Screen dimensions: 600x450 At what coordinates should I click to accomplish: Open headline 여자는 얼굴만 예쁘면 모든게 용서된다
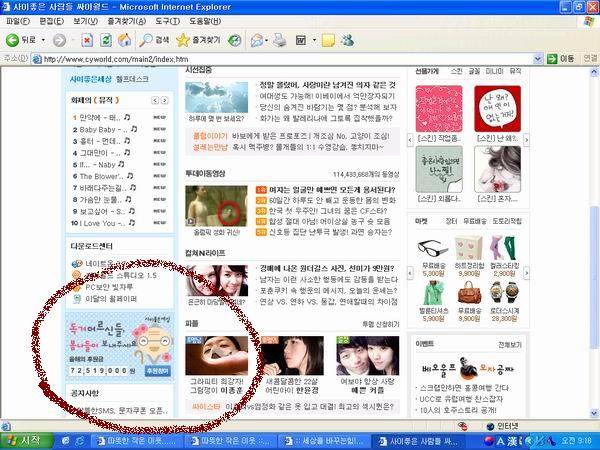pyautogui.click(x=332, y=189)
